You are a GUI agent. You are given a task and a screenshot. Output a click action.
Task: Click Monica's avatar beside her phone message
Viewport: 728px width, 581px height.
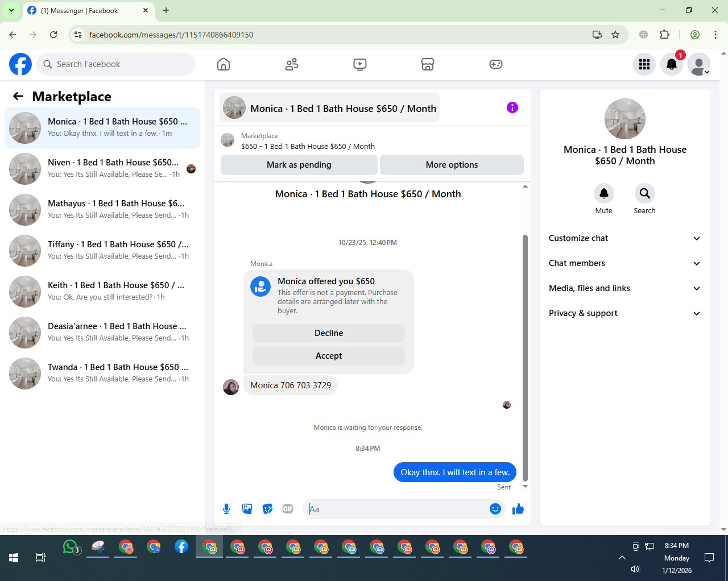(231, 387)
